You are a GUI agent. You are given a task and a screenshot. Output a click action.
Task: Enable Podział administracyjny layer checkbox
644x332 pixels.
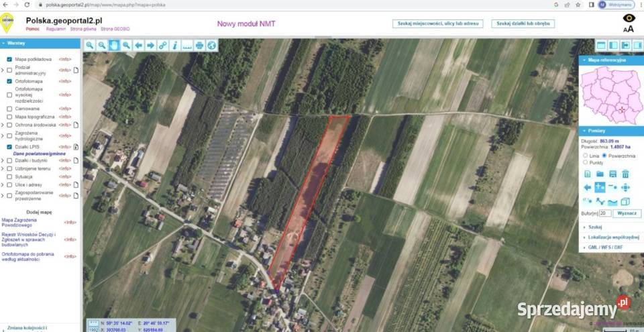[9, 70]
